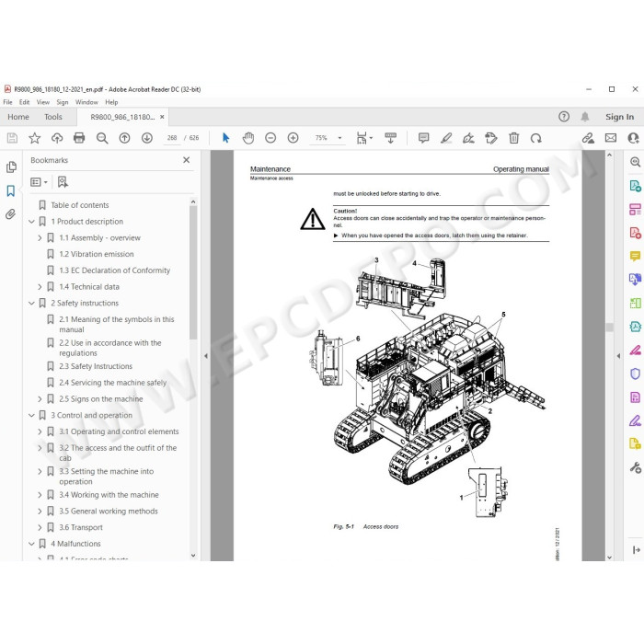Click the document vertical scrollbar thumb
Image resolution: width=644 pixels, height=644 pixels.
[x=609, y=328]
